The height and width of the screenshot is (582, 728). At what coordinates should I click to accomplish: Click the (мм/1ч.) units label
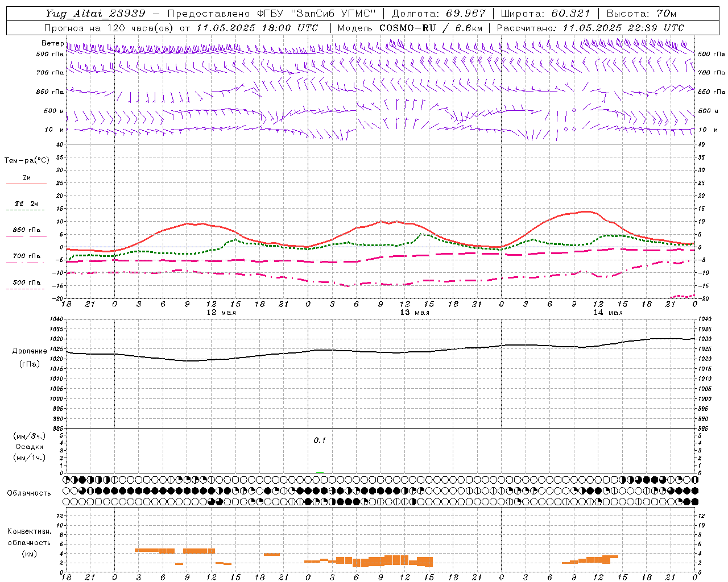(x=30, y=458)
